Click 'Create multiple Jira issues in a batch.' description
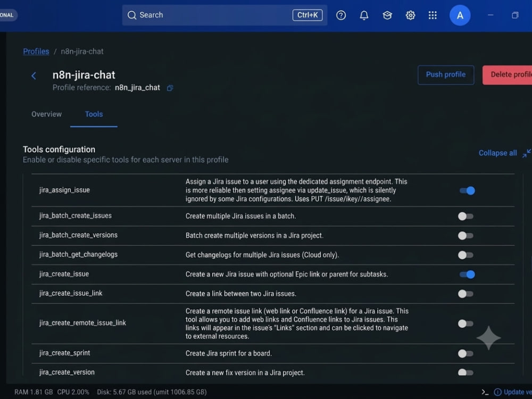This screenshot has width=532, height=399. [240, 216]
